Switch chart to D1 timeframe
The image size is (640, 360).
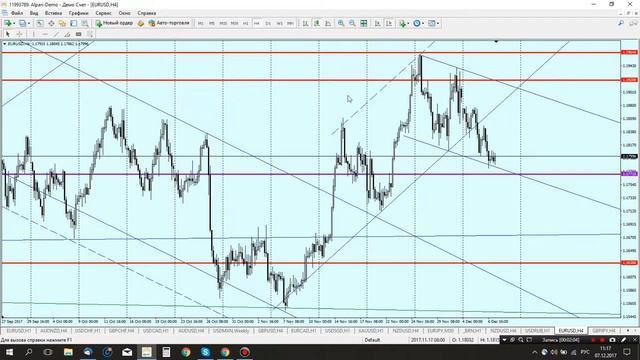(268, 23)
